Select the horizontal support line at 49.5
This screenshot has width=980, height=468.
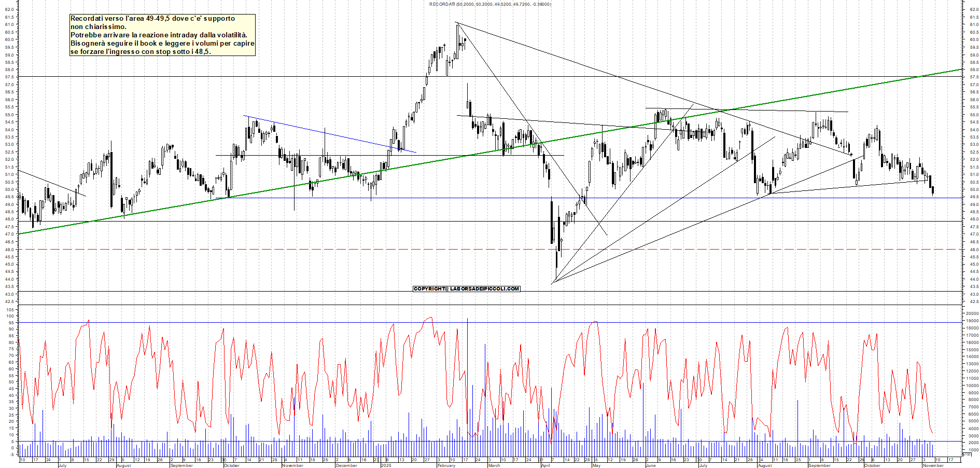(x=674, y=198)
